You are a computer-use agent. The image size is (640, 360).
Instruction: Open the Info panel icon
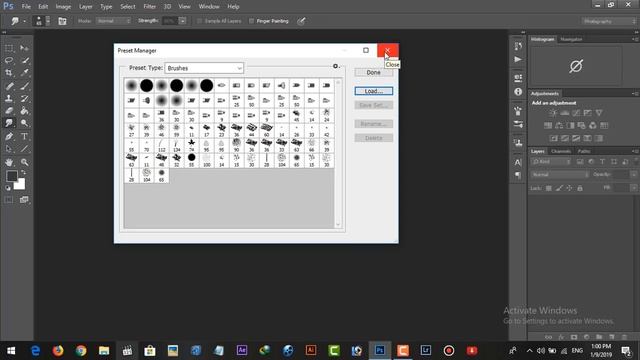(518, 92)
